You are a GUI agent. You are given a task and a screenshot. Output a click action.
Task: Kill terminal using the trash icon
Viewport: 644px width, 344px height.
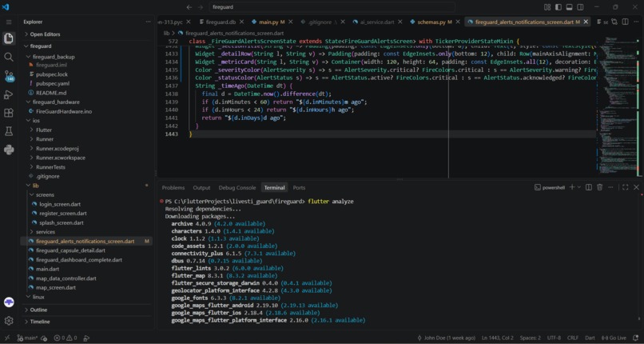599,187
